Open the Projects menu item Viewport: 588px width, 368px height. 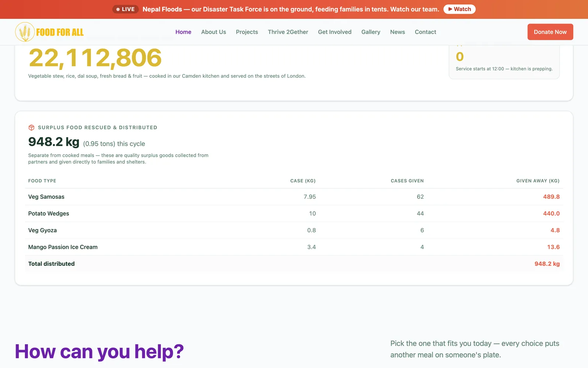(x=247, y=32)
